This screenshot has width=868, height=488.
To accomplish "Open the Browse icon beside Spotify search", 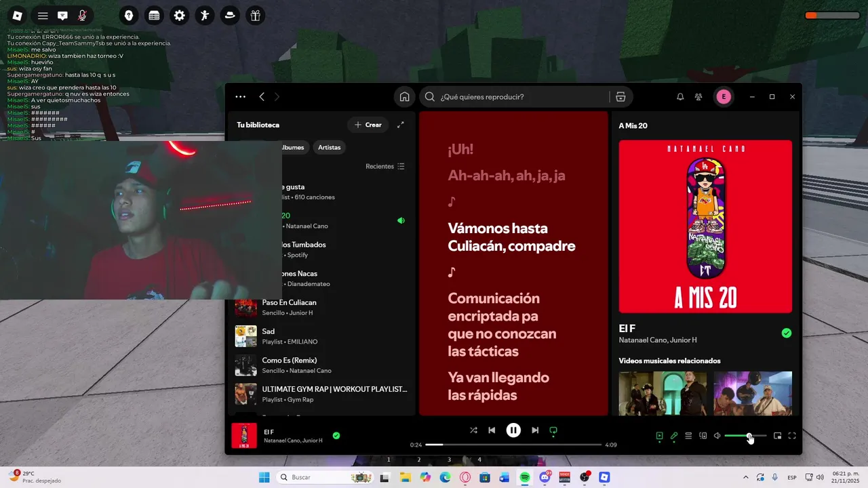I will point(620,97).
